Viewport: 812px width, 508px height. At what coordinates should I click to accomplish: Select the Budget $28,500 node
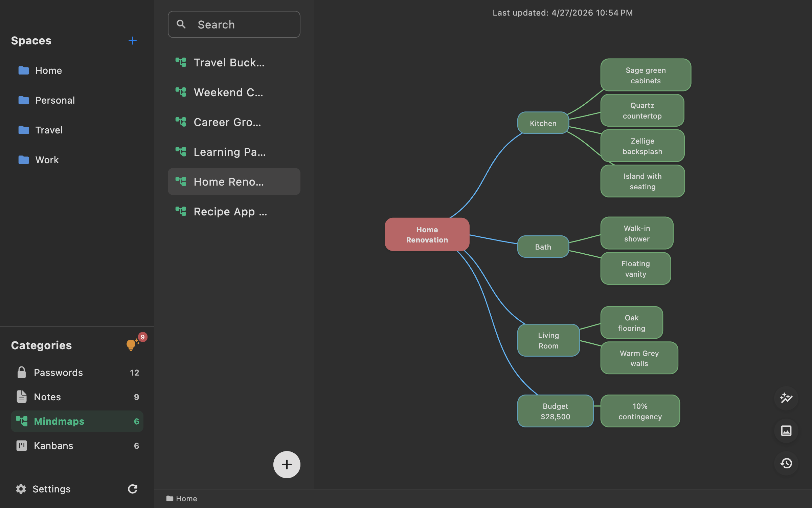click(x=556, y=411)
